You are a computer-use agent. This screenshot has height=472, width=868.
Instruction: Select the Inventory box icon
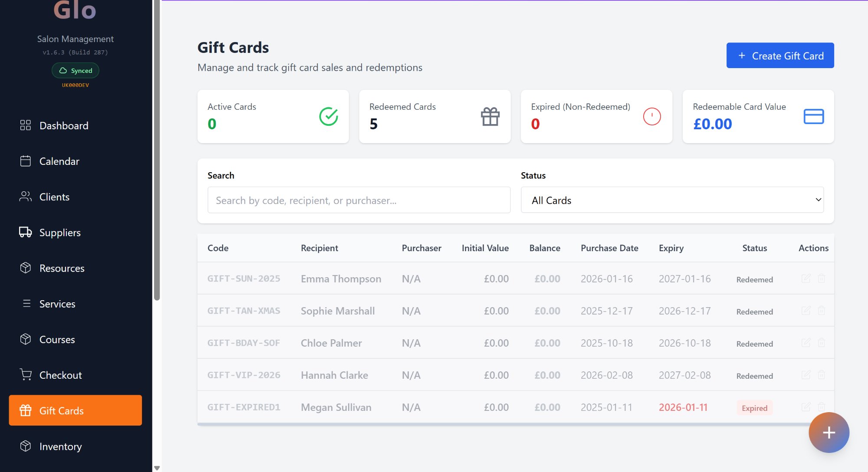[x=26, y=446]
